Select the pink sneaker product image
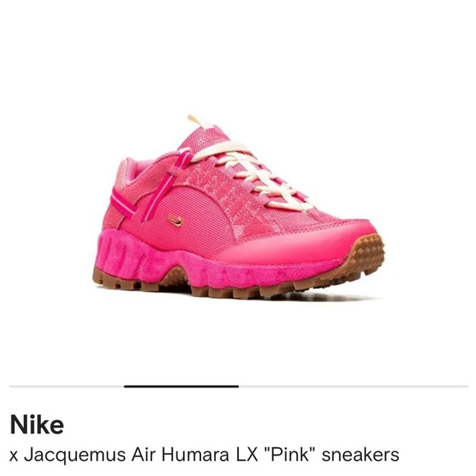This screenshot has width=476, height=476. (x=239, y=207)
